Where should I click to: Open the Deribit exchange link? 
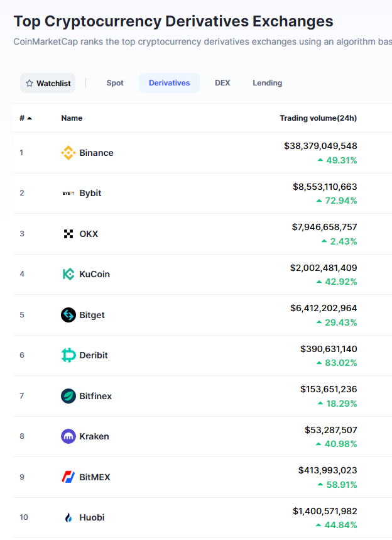(x=94, y=355)
